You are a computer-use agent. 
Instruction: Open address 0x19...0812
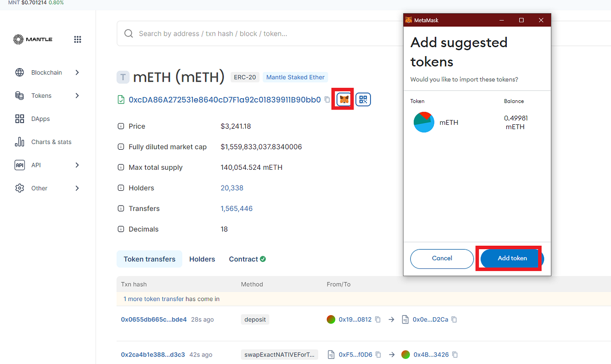[x=355, y=319]
